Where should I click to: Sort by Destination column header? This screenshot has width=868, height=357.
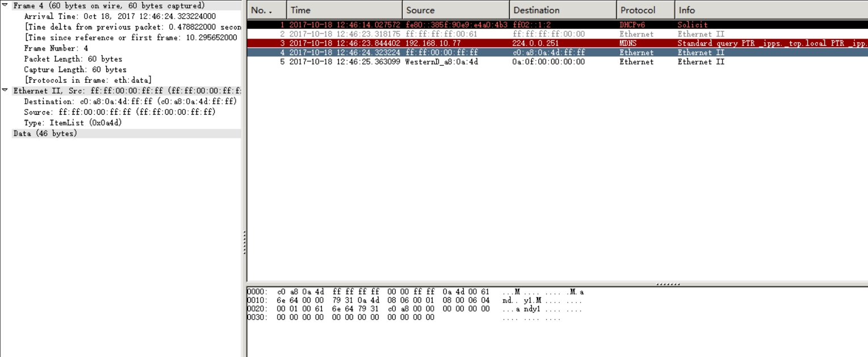coord(563,10)
